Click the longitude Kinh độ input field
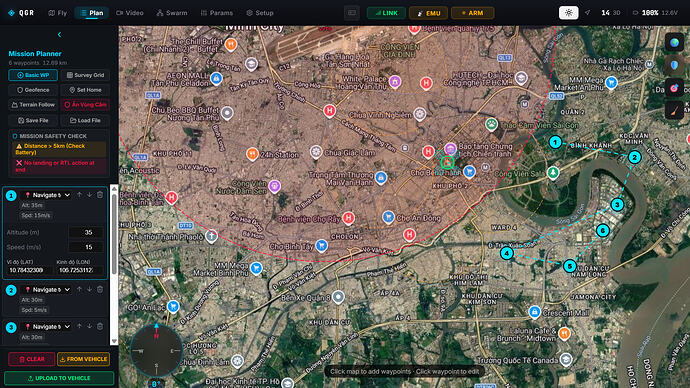Viewport: 690px width, 388px height. (x=79, y=270)
